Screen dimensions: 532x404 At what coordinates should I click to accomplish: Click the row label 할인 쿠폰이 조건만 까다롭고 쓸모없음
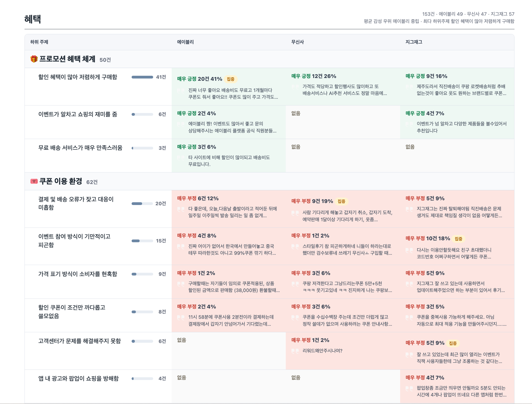[x=72, y=311]
